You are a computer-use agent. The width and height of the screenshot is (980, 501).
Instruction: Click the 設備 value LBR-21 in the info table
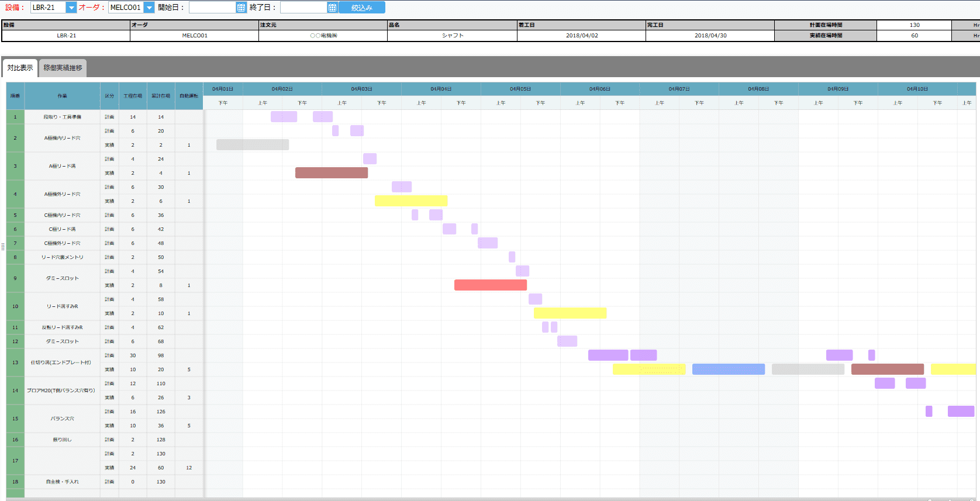[66, 36]
